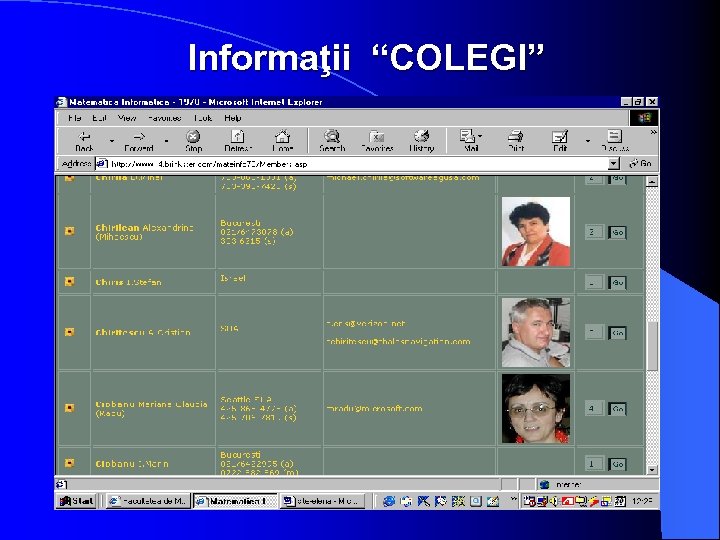The height and width of the screenshot is (540, 720).
Task: Open the Discuss toolbar icon
Action: click(615, 141)
